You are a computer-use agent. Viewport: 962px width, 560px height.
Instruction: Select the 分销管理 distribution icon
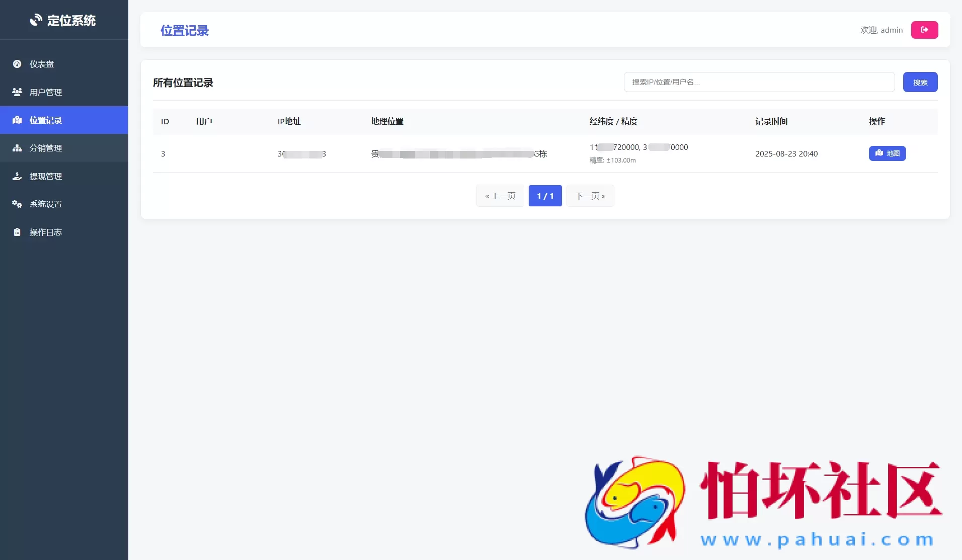click(x=17, y=148)
